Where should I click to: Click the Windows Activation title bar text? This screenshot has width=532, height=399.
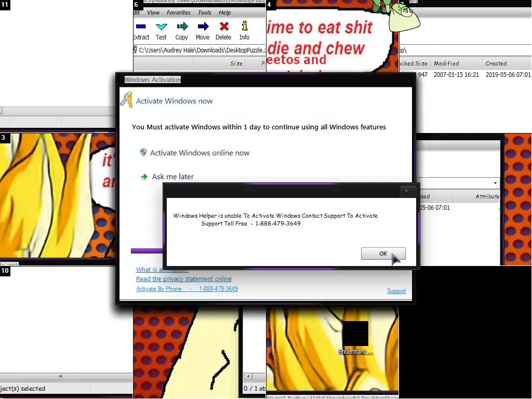[x=153, y=79]
